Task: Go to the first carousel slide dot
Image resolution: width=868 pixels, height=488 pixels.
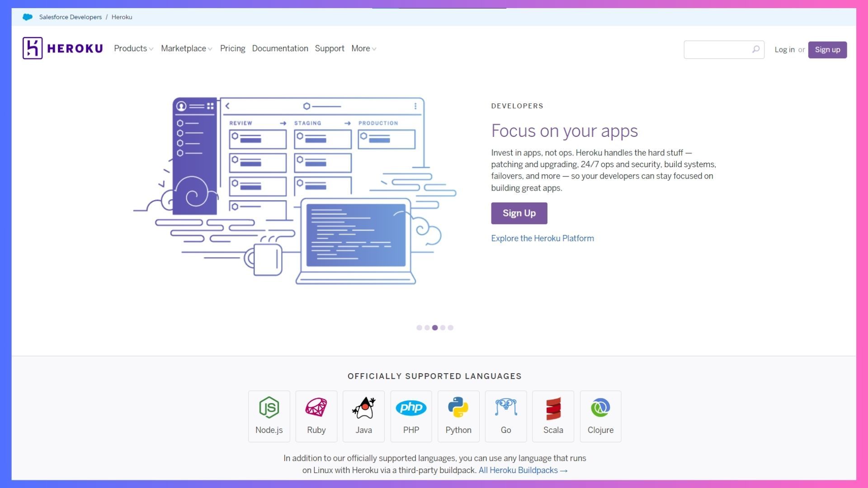Action: click(x=419, y=328)
